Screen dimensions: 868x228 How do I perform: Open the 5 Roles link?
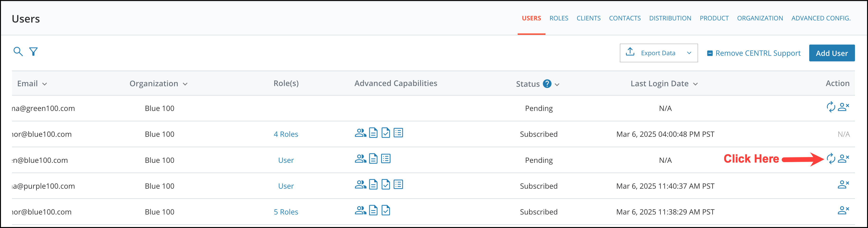(286, 212)
